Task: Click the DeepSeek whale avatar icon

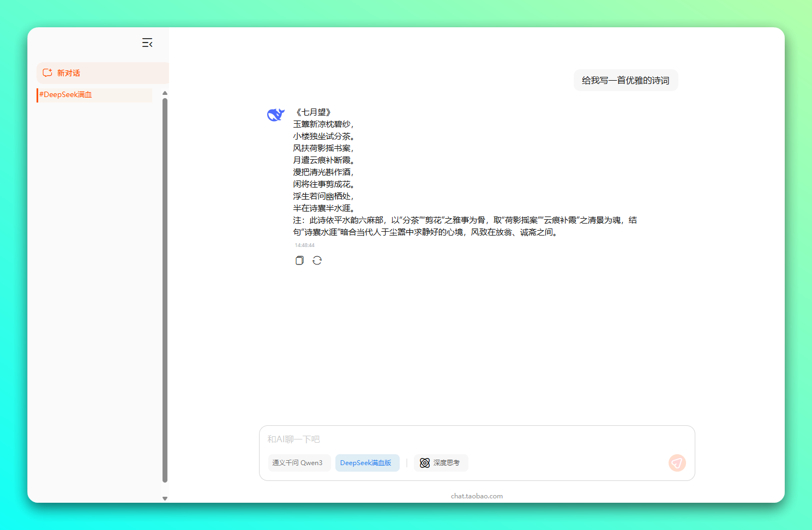Action: 276,115
